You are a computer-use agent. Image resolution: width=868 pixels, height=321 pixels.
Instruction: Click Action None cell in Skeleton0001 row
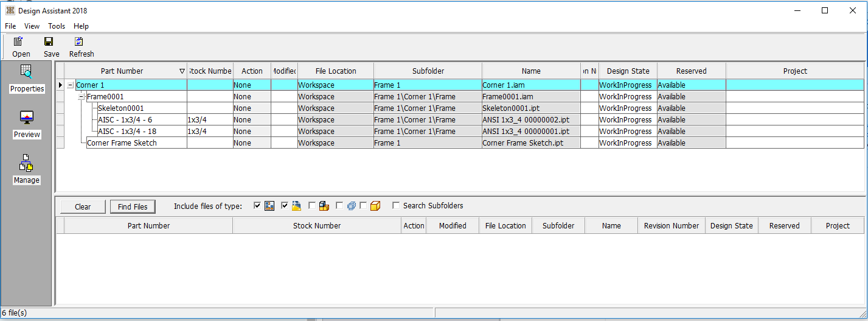click(x=252, y=108)
